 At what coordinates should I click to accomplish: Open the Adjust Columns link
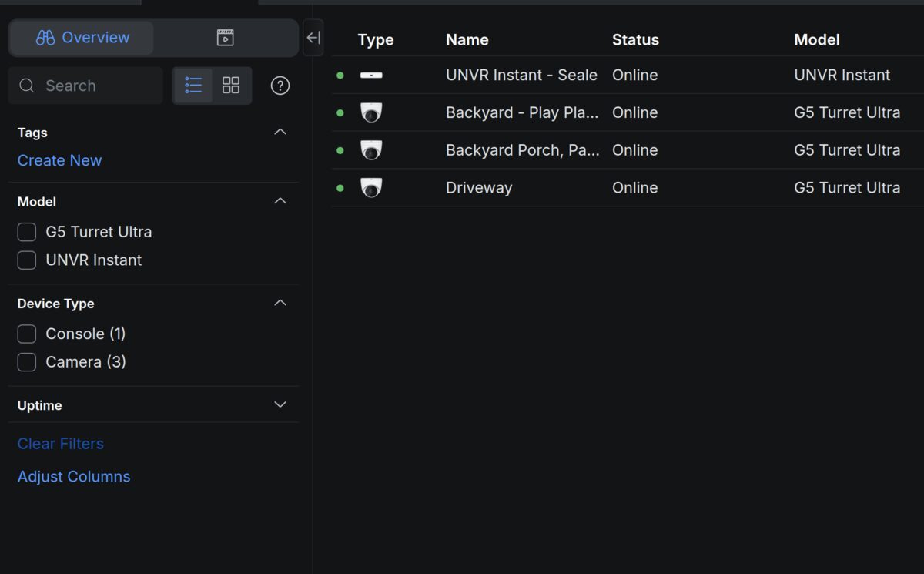tap(74, 477)
